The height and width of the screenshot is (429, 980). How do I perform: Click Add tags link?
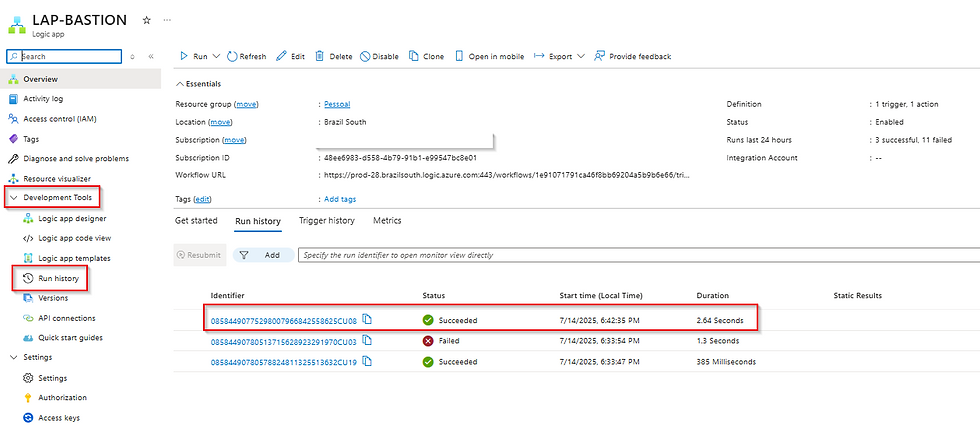[x=340, y=199]
